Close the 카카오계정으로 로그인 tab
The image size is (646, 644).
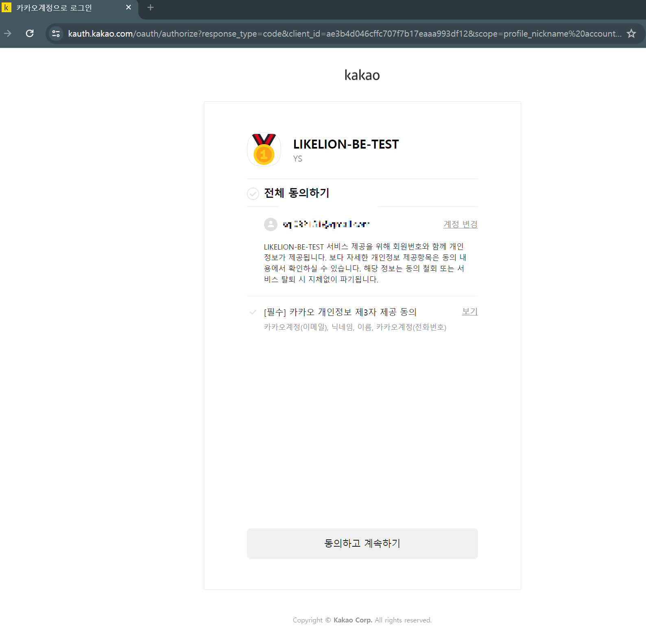pos(129,7)
